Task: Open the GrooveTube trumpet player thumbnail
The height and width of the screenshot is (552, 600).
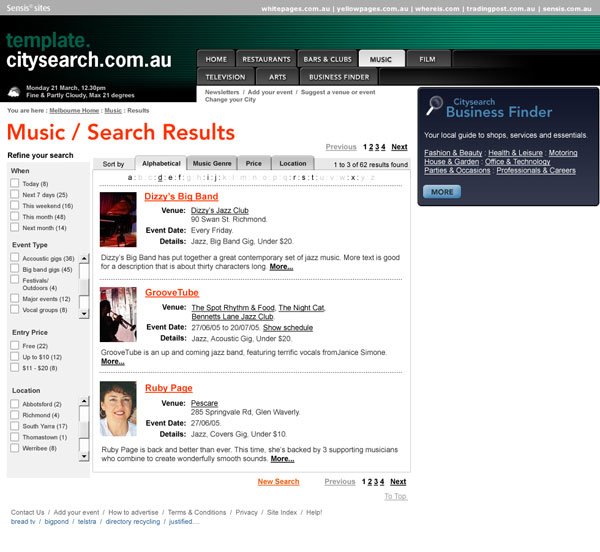Action: [x=118, y=314]
